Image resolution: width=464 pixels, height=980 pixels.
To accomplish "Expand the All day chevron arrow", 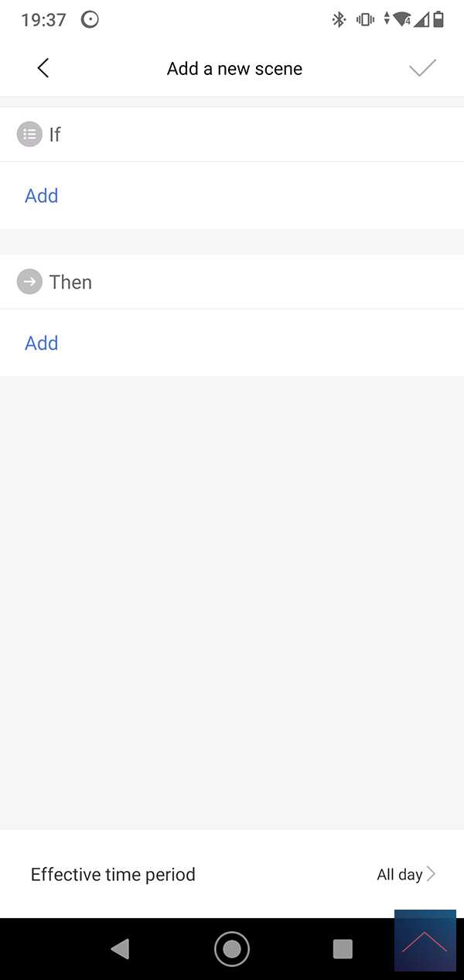I will (x=432, y=875).
